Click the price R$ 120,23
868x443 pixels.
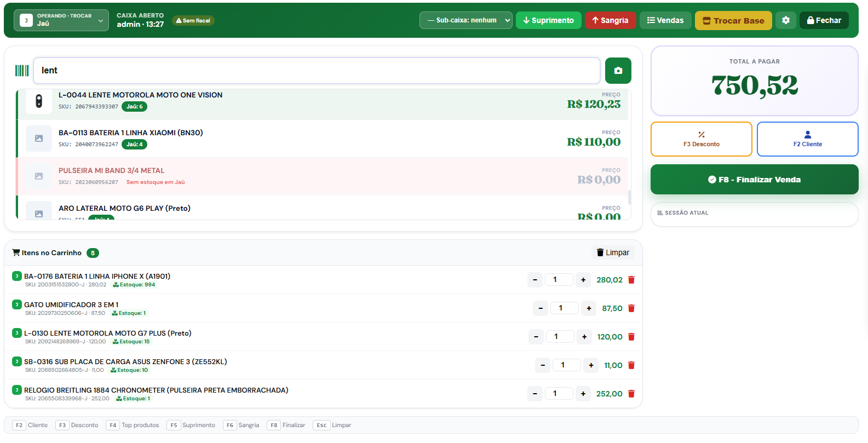pyautogui.click(x=594, y=104)
